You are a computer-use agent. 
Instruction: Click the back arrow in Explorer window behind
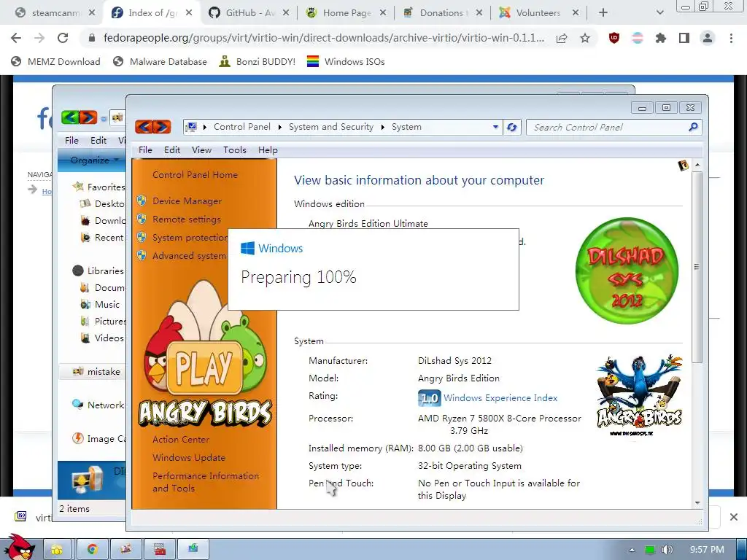[70, 117]
